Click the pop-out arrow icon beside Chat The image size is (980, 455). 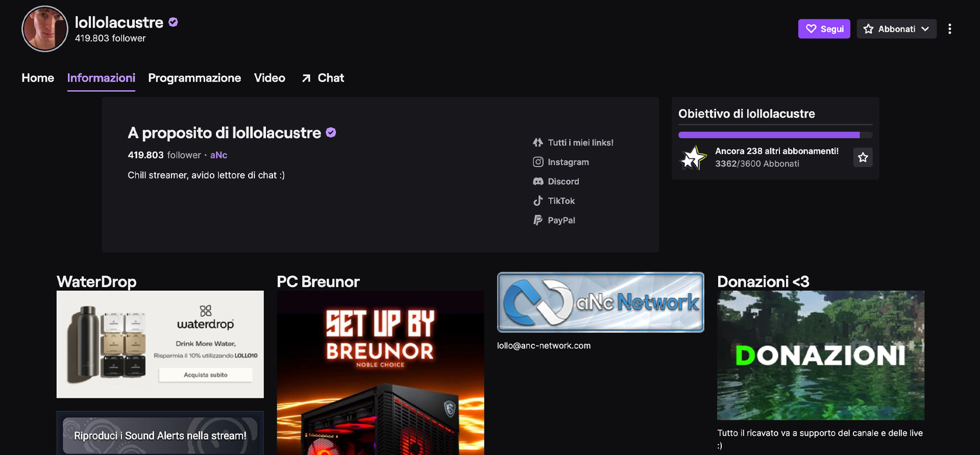(x=306, y=78)
